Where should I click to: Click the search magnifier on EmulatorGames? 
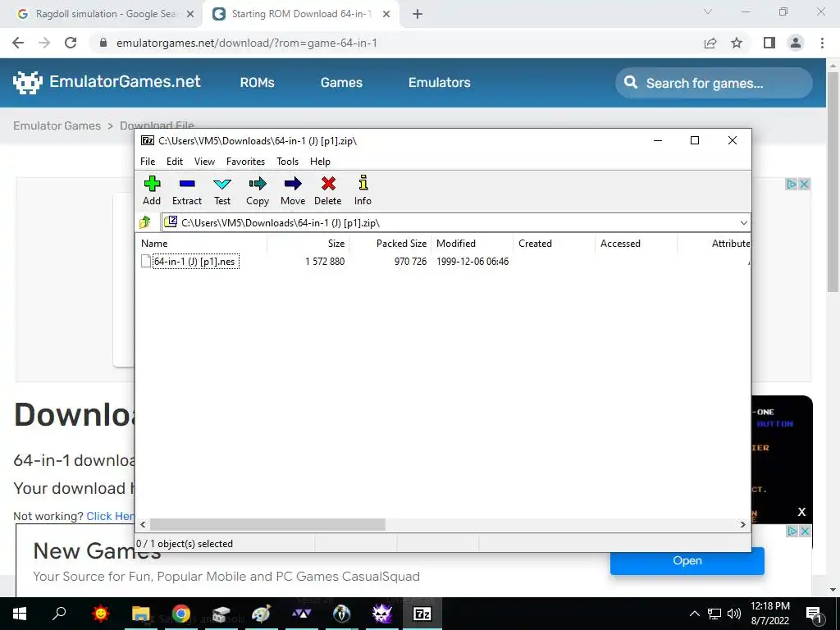click(631, 83)
